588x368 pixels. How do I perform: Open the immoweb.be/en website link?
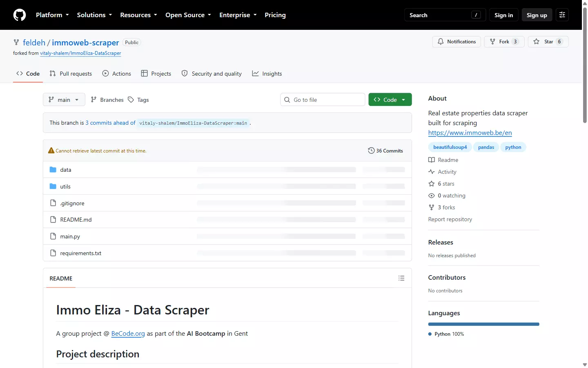click(x=470, y=132)
